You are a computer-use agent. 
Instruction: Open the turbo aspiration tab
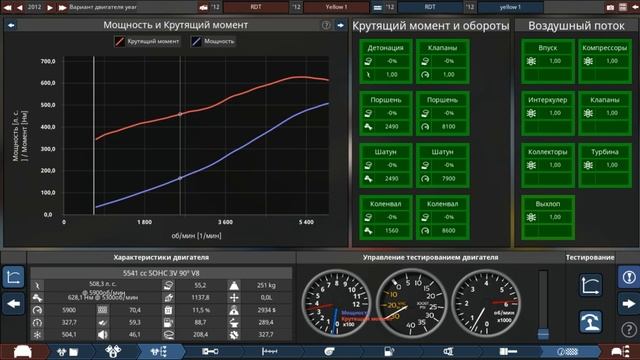(329, 351)
